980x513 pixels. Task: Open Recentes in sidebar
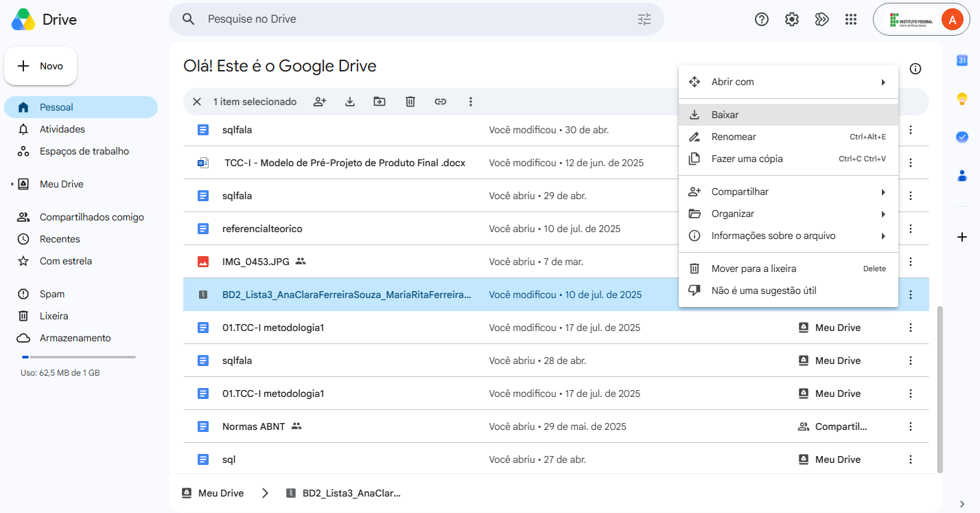click(81, 239)
